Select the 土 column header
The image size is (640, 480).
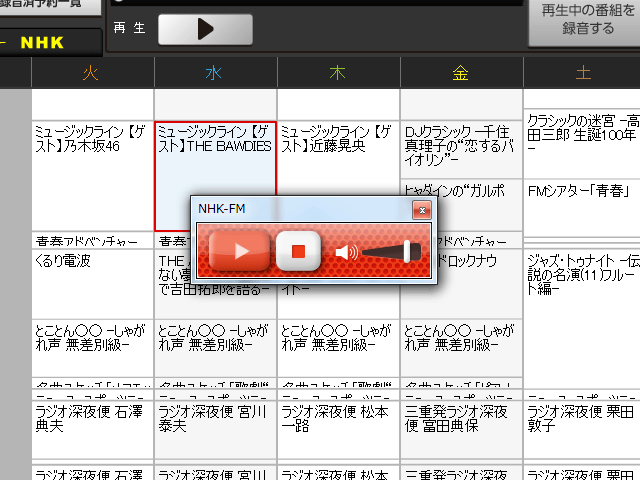click(582, 73)
